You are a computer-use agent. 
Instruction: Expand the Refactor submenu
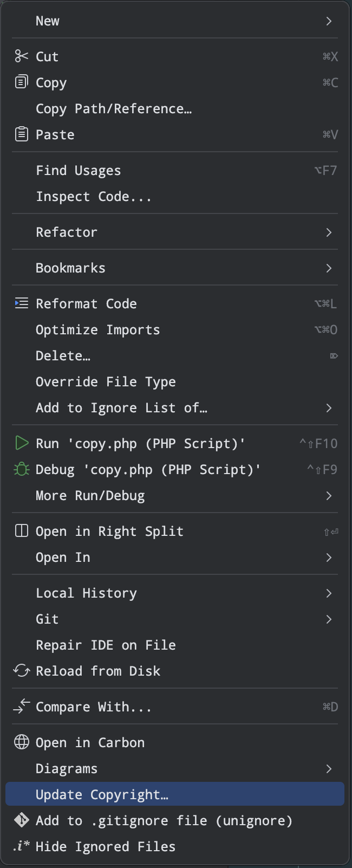[329, 232]
